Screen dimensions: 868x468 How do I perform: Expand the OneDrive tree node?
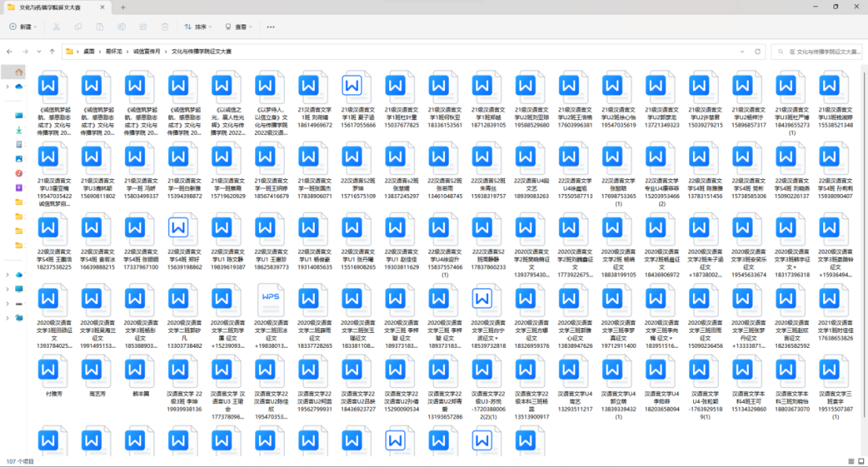pyautogui.click(x=7, y=86)
